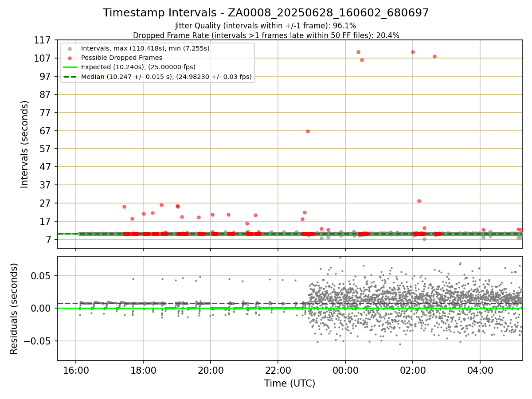The width and height of the screenshot is (532, 399).
Task: Select legend entry "Expected (10.240s), (25.00000 fps)"
Action: click(138, 67)
